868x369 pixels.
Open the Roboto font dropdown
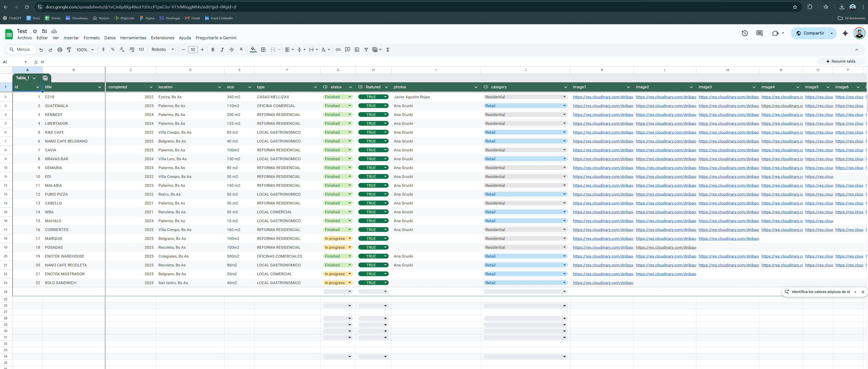point(163,49)
